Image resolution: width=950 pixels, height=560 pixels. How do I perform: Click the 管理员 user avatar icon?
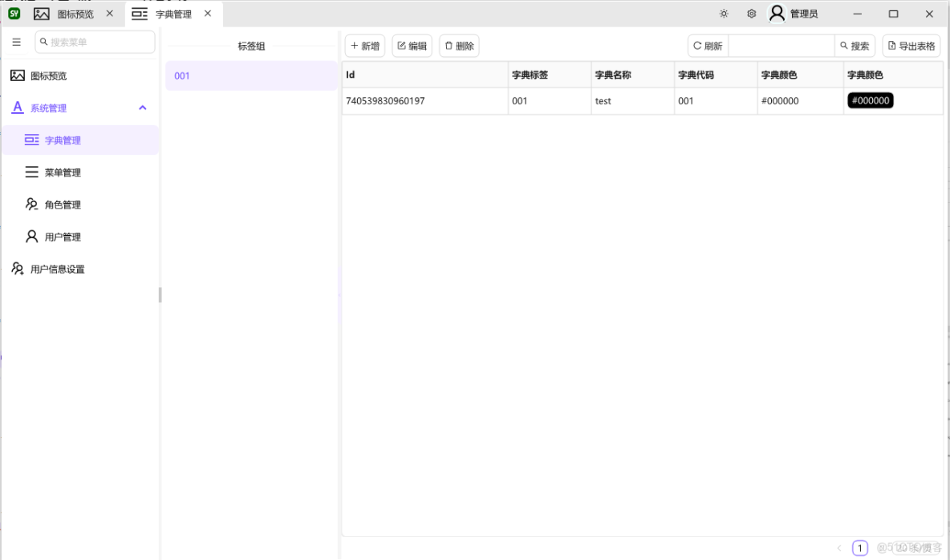[777, 13]
